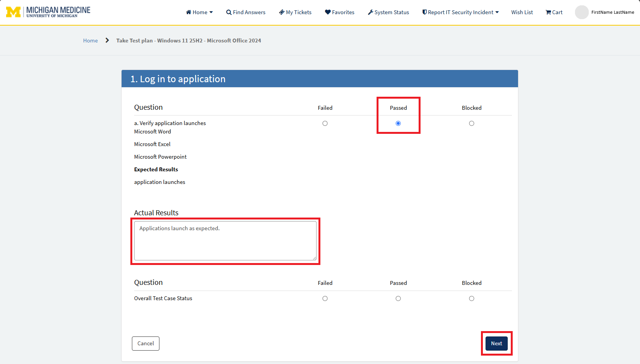This screenshot has height=364, width=640.
Task: Click the bold 'Expected Results' label
Action: (x=156, y=169)
